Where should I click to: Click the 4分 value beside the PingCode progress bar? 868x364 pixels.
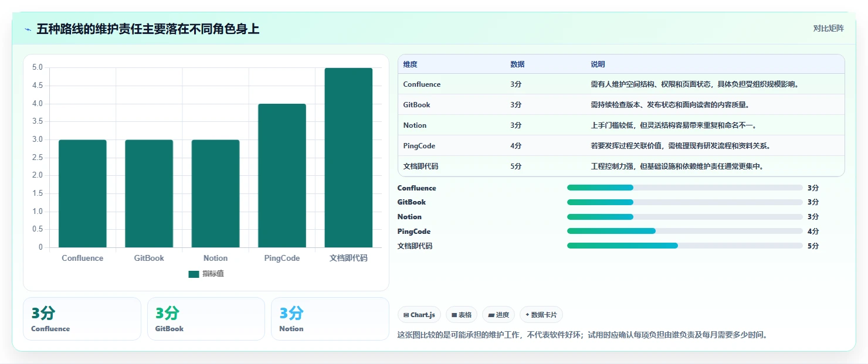coord(813,232)
